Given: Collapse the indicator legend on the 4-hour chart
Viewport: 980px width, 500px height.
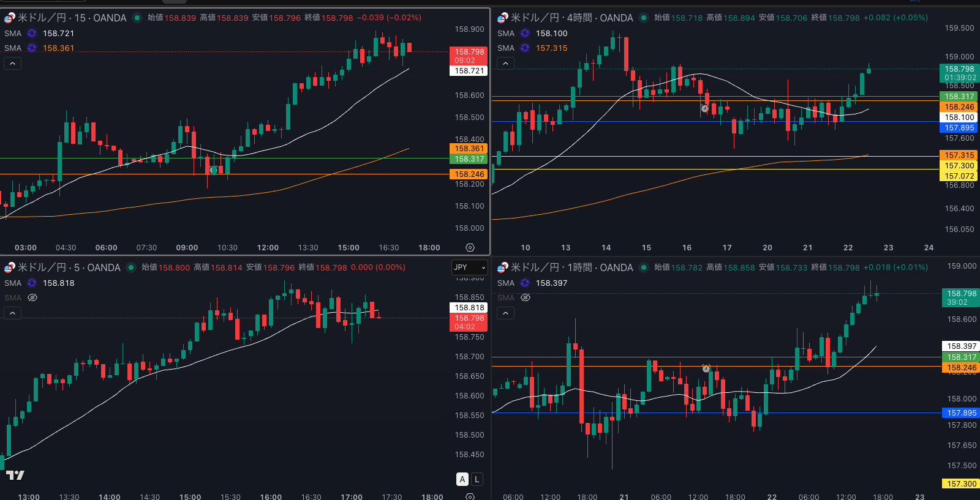Looking at the screenshot, I should (505, 64).
